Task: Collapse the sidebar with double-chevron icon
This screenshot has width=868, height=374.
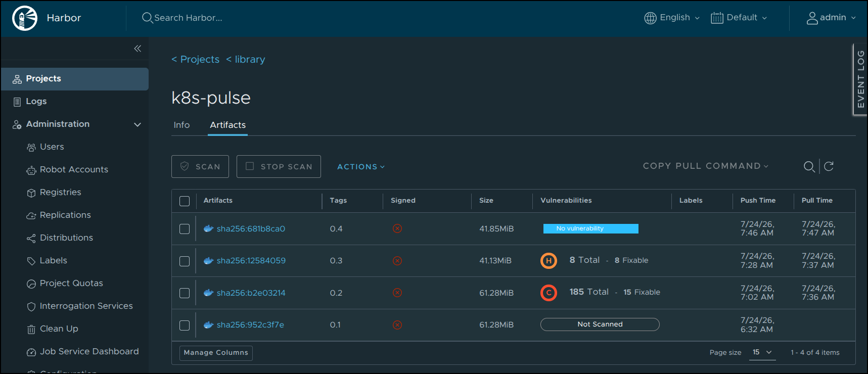Action: (138, 49)
